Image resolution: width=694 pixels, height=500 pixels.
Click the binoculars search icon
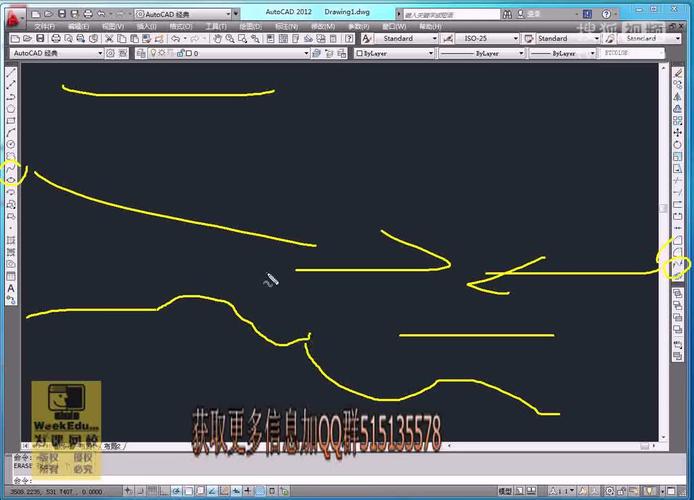click(x=507, y=14)
